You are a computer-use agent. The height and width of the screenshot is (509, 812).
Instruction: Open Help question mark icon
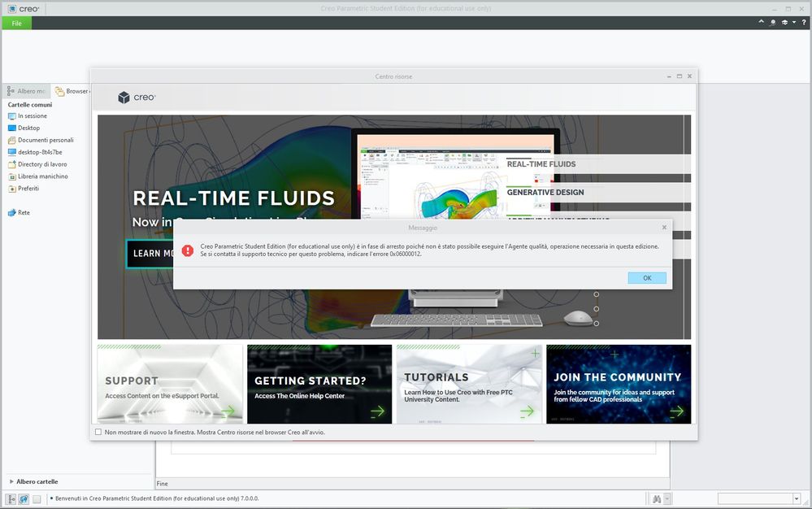click(x=804, y=22)
